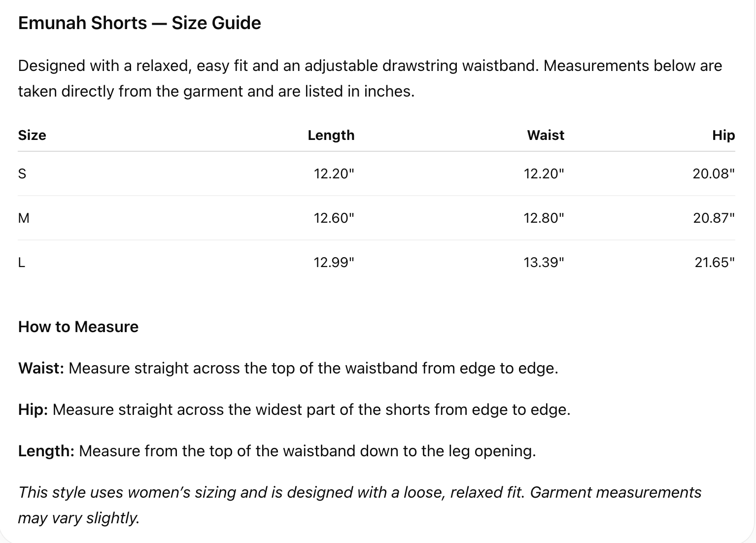The height and width of the screenshot is (543, 756).
Task: Click the italic women's sizing note
Action: click(360, 505)
